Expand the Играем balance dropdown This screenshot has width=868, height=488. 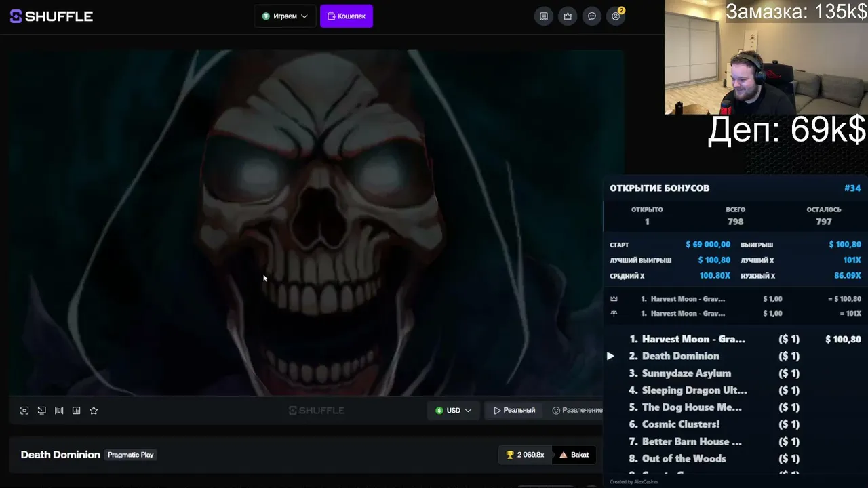[285, 16]
